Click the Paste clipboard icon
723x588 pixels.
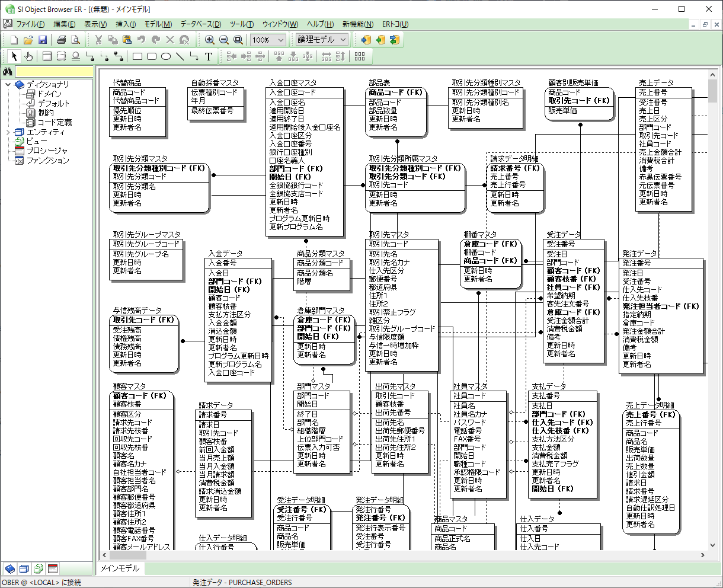click(127, 40)
